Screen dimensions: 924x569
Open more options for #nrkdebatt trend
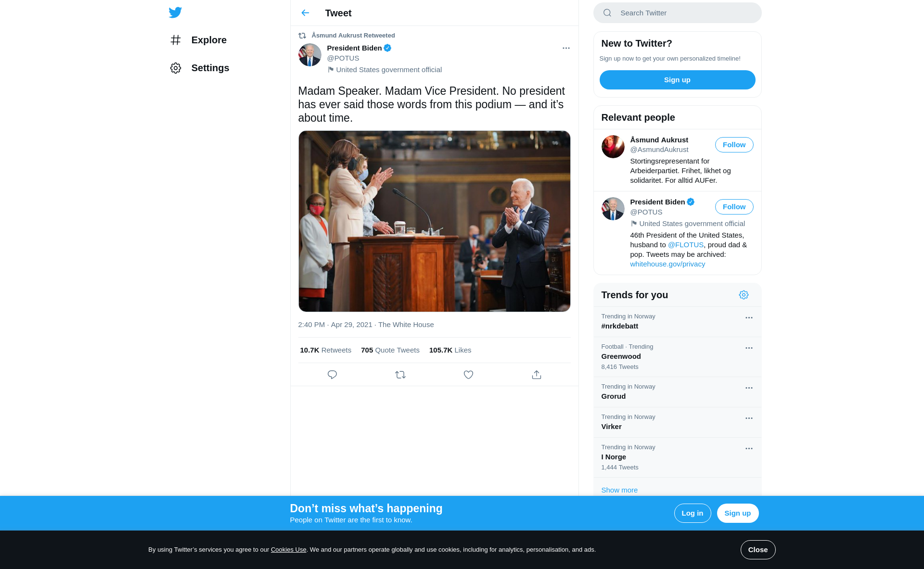pos(749,318)
